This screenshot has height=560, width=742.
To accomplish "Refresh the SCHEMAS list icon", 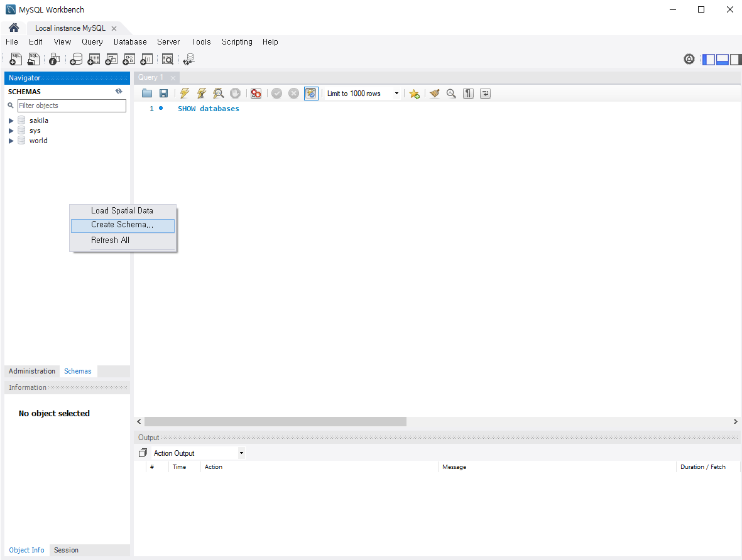I will (118, 91).
